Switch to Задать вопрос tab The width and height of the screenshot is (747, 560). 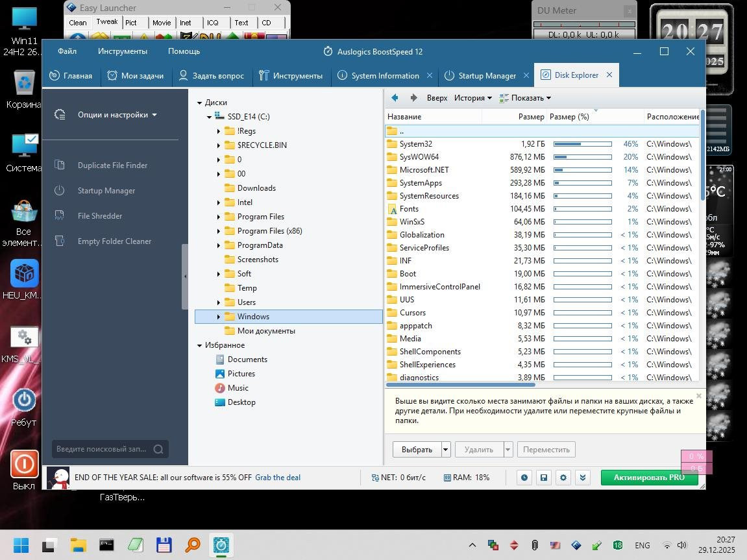point(211,75)
